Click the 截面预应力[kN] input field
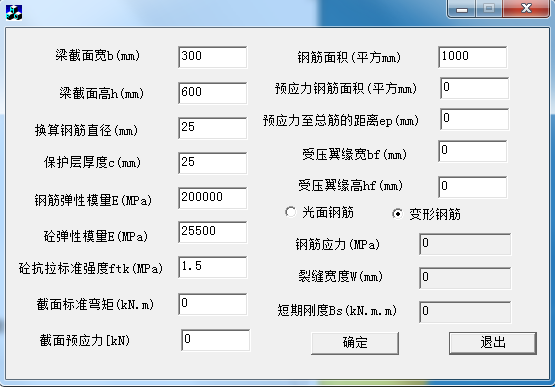555x387 pixels. [x=216, y=340]
